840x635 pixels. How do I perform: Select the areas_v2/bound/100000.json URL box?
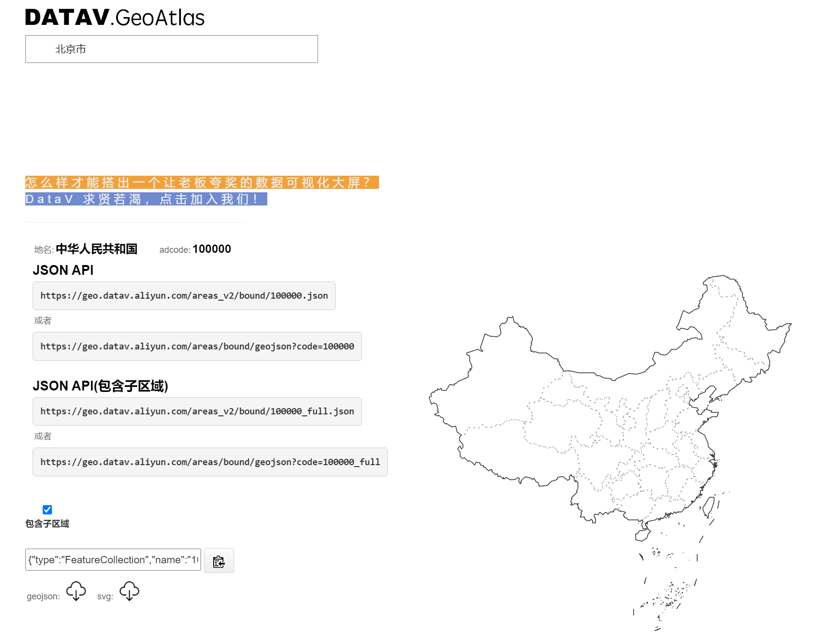[x=184, y=296]
